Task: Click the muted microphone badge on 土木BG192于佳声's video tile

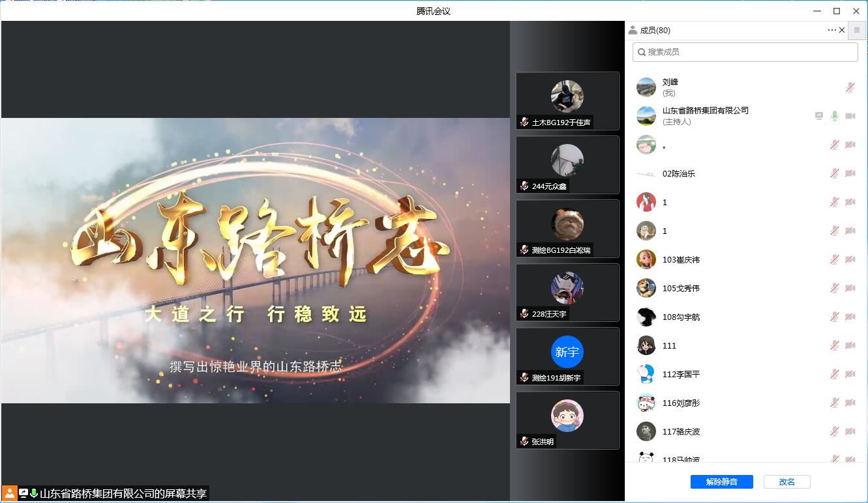Action: pos(525,122)
